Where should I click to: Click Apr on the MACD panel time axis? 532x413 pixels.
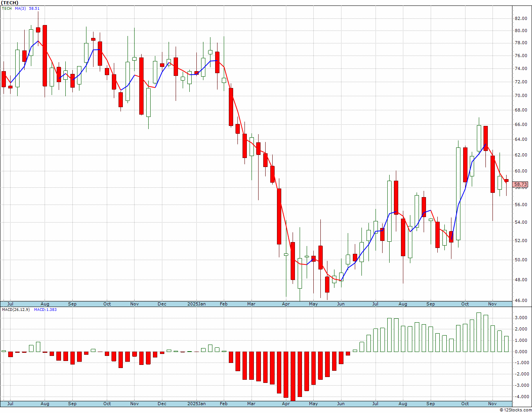[x=286, y=404]
